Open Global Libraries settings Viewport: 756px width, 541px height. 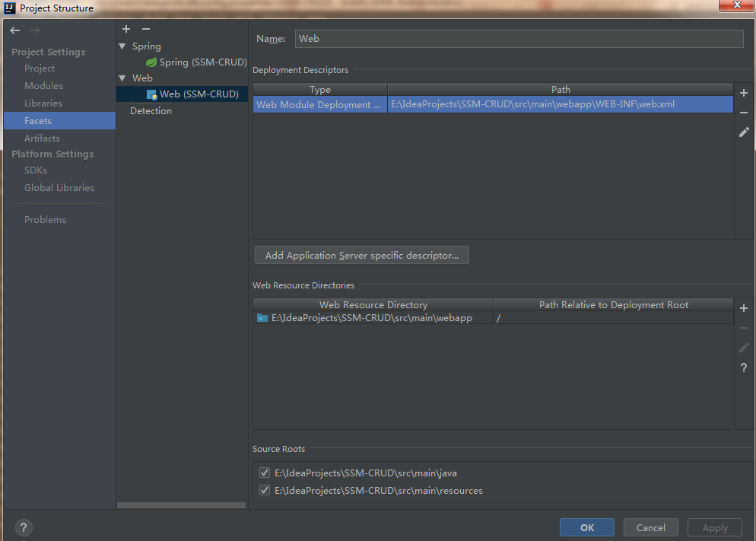[x=59, y=188]
